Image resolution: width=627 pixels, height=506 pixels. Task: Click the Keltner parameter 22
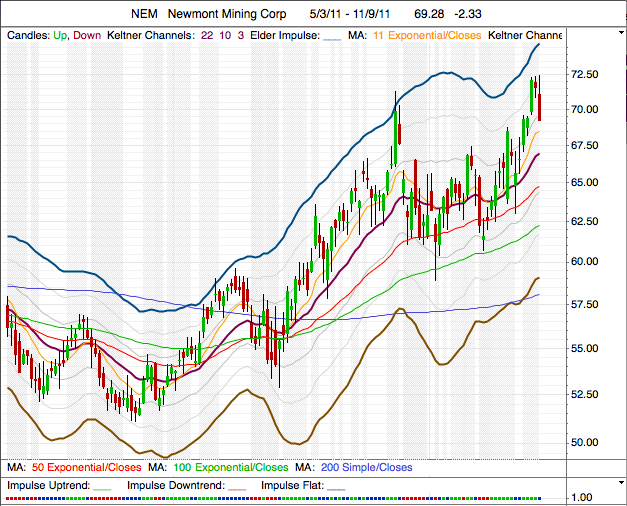click(x=207, y=36)
